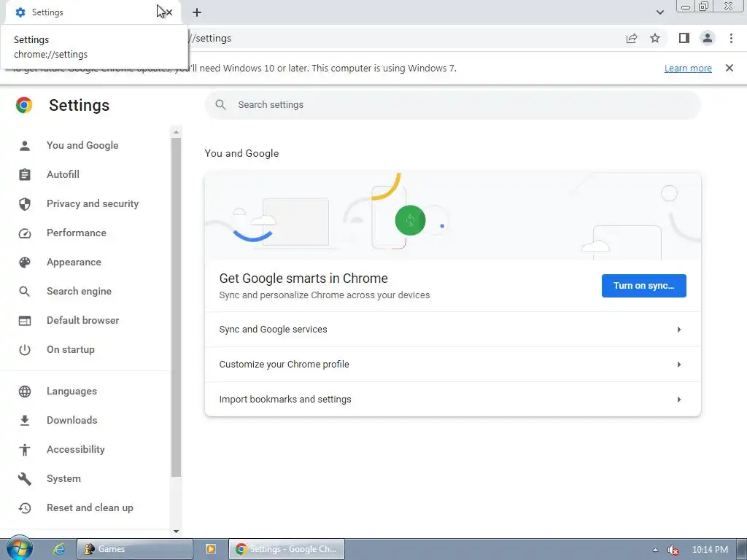
Task: Click the muted volume tray icon
Action: click(x=673, y=550)
